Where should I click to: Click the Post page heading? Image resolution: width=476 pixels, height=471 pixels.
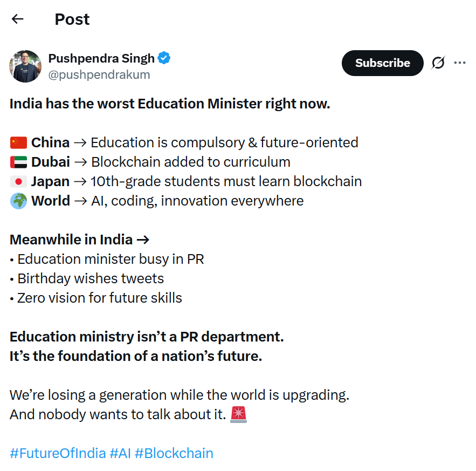click(72, 19)
